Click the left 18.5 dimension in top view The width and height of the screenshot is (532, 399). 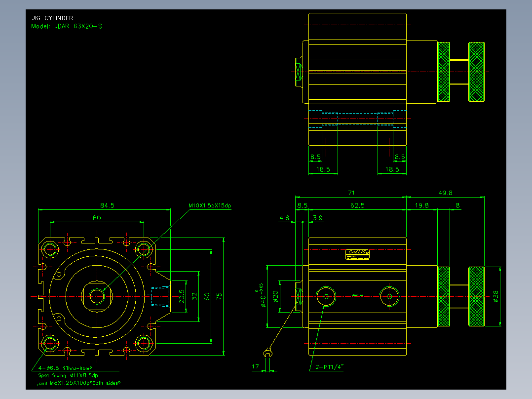(323, 169)
